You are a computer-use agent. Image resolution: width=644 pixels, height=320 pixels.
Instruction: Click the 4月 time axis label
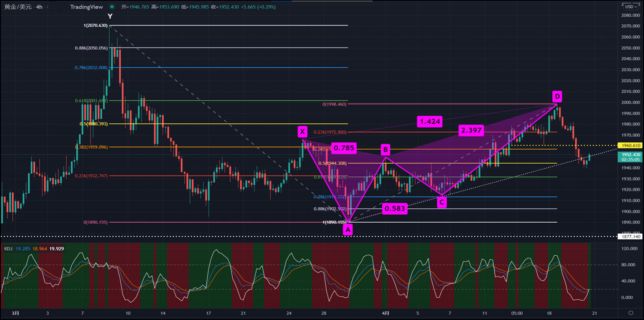pos(386,313)
